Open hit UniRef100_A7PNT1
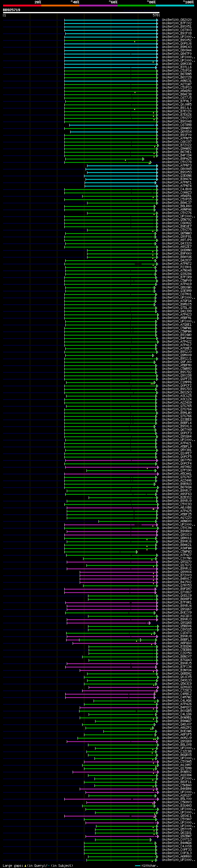The image size is (197, 868). pyautogui.click(x=176, y=182)
